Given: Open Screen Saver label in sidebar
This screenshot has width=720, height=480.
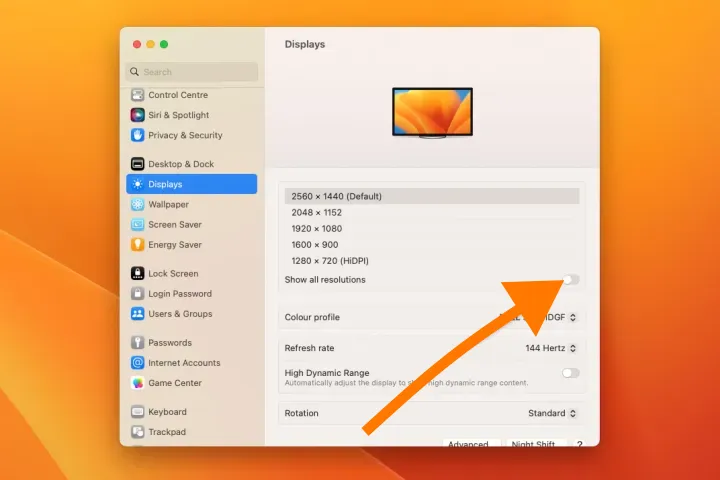Looking at the screenshot, I should tap(175, 225).
